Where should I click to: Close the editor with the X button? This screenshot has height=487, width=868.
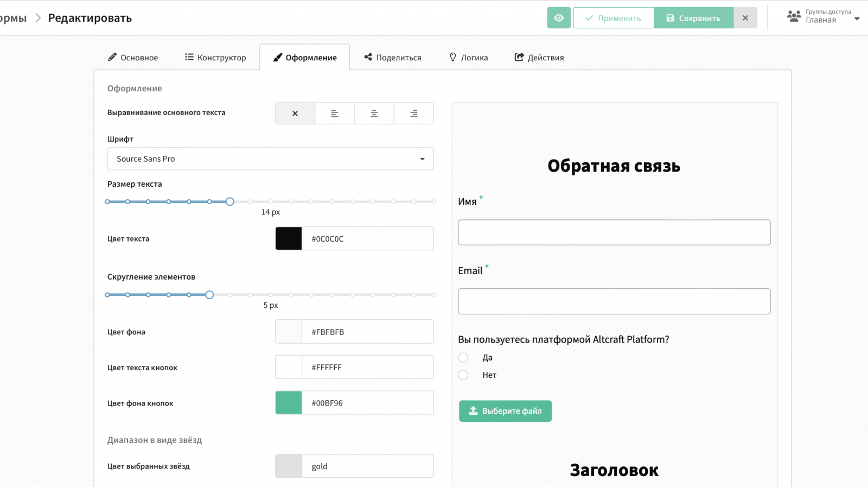point(745,18)
